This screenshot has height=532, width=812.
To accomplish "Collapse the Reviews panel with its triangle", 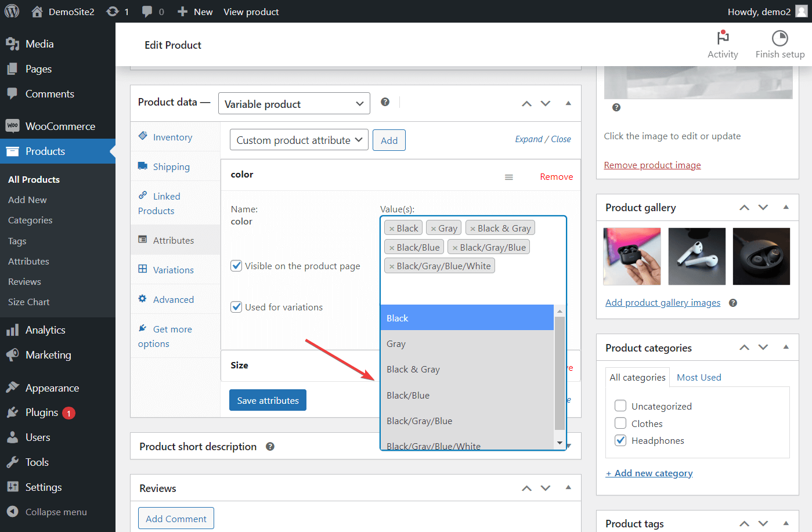I will pos(568,487).
